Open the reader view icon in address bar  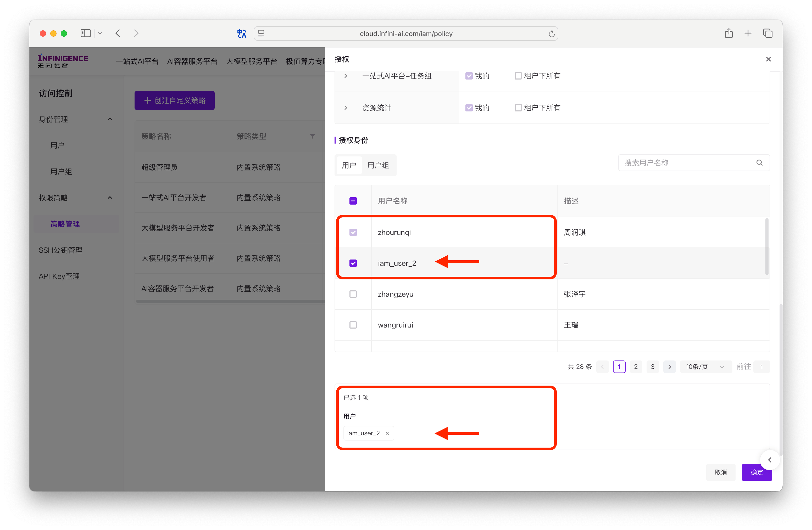coord(261,33)
